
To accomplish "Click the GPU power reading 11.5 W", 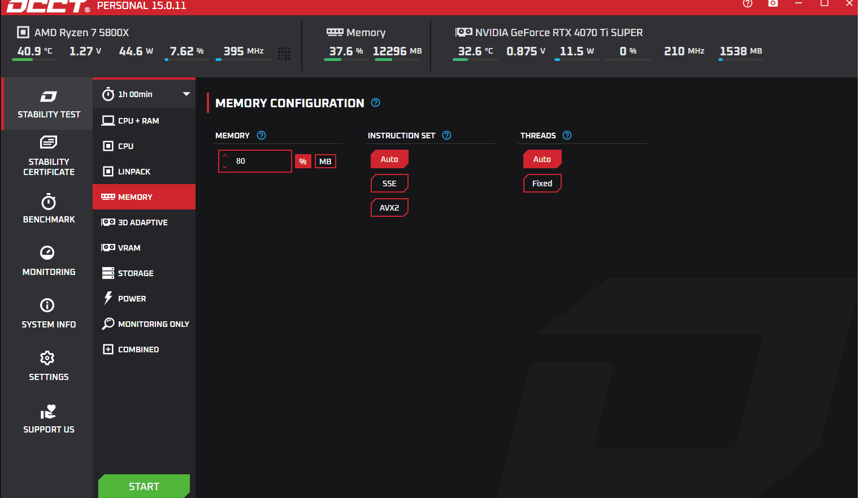I will point(577,51).
